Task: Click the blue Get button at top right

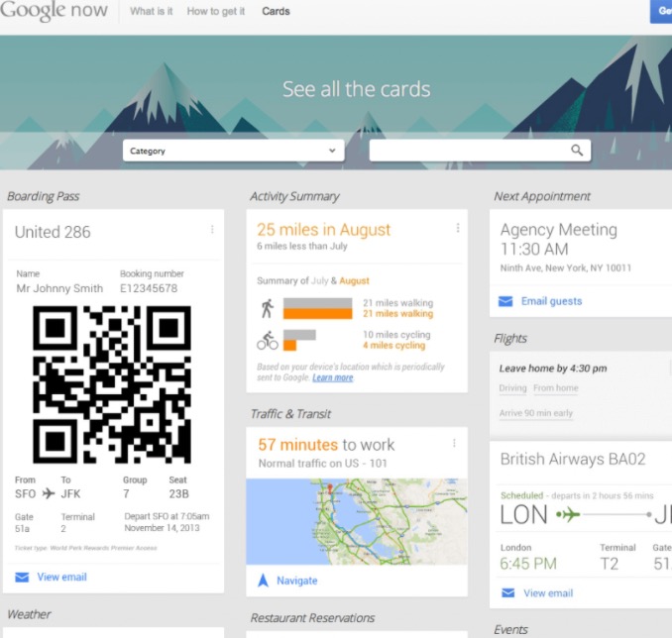Action: click(x=661, y=11)
